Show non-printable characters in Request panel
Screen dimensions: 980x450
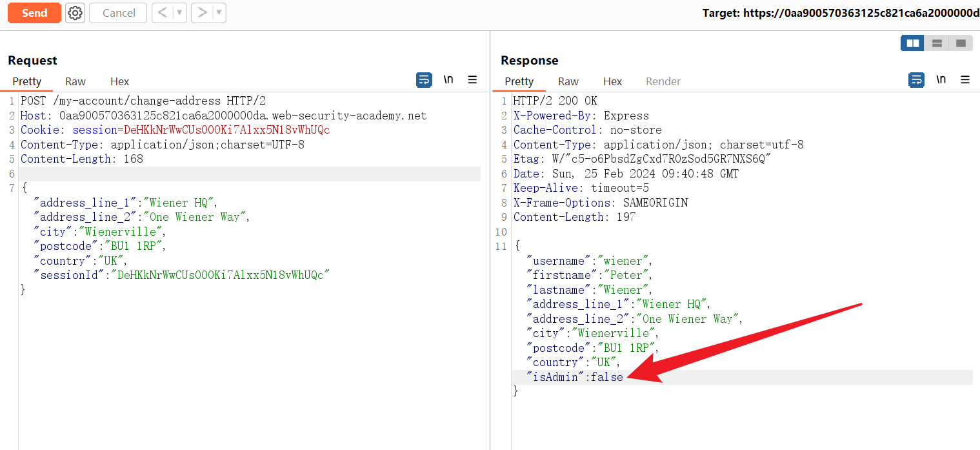coord(448,80)
